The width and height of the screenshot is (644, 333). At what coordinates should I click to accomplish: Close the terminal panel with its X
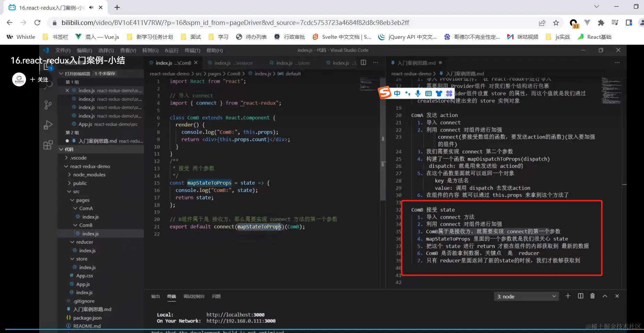click(x=617, y=296)
